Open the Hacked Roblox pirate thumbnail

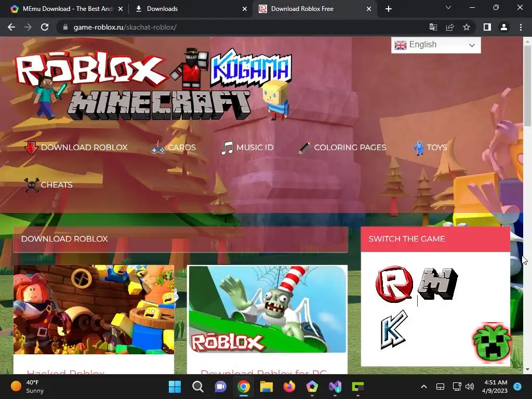tap(94, 310)
